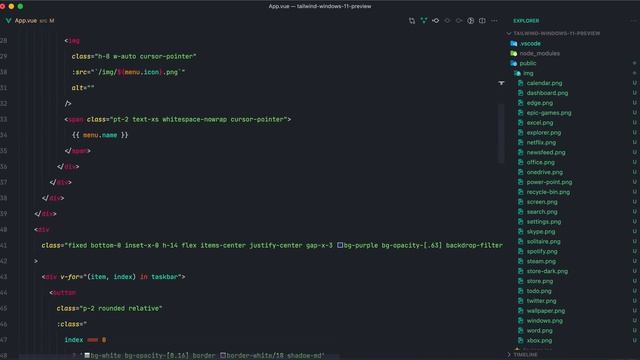Click the twitter.png file icon
The image size is (640, 360).
click(520, 301)
